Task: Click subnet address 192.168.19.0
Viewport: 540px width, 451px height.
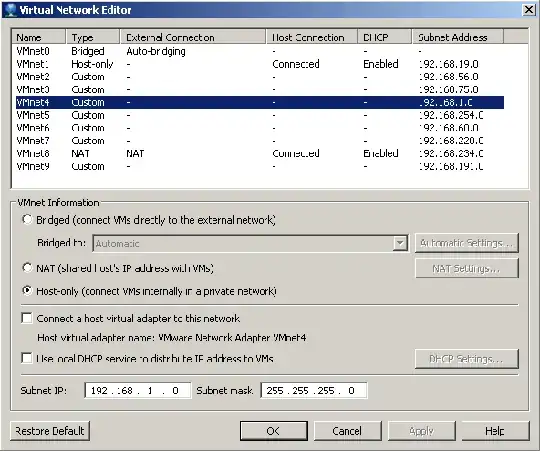Action: coord(449,64)
